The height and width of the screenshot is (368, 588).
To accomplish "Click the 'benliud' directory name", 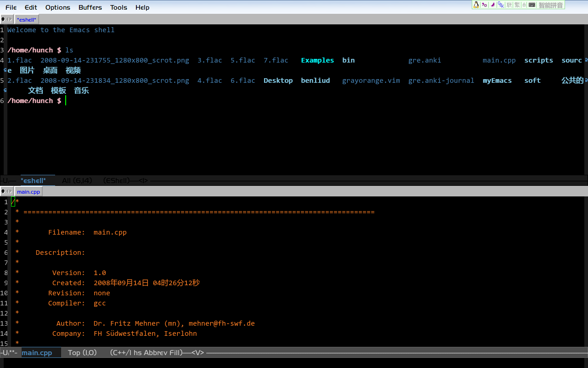I will pyautogui.click(x=315, y=80).
